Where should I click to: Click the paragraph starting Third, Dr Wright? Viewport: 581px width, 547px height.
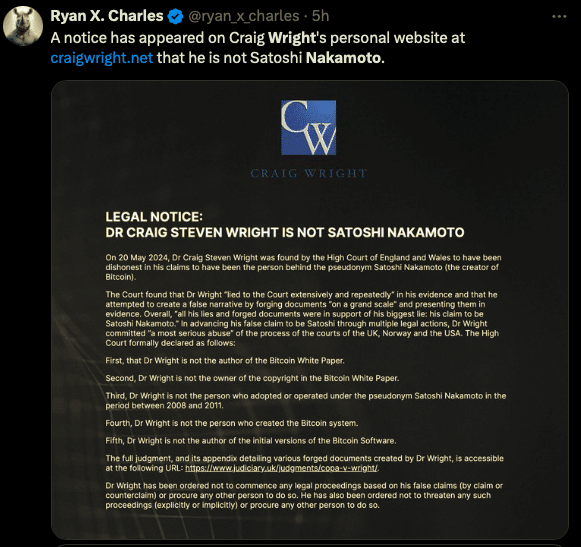click(x=306, y=401)
